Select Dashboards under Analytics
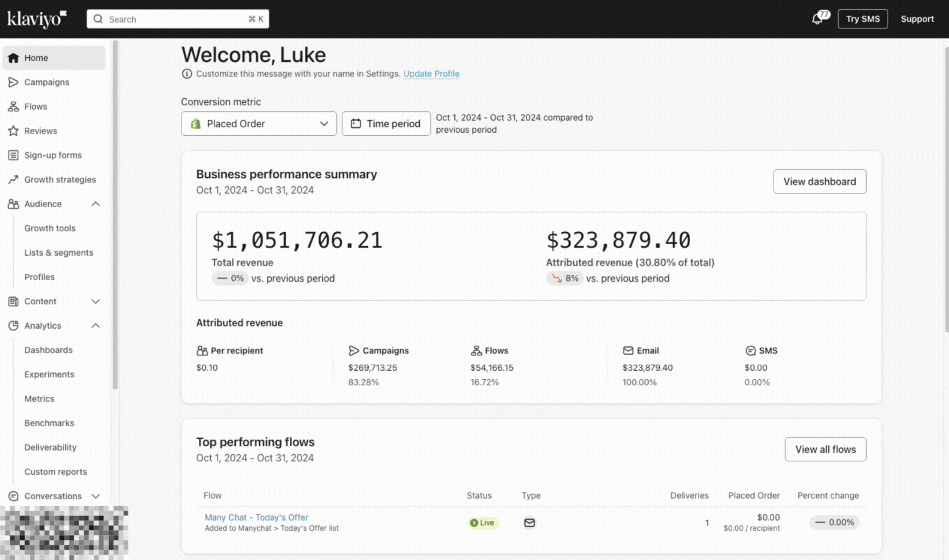The height and width of the screenshot is (560, 949). pos(48,350)
